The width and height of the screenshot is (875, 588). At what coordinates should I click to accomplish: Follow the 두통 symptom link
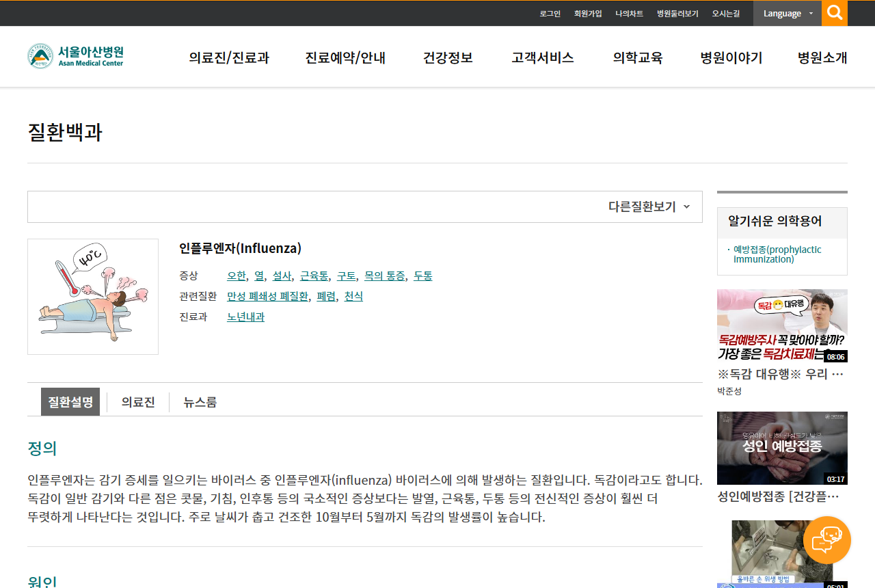coord(423,276)
